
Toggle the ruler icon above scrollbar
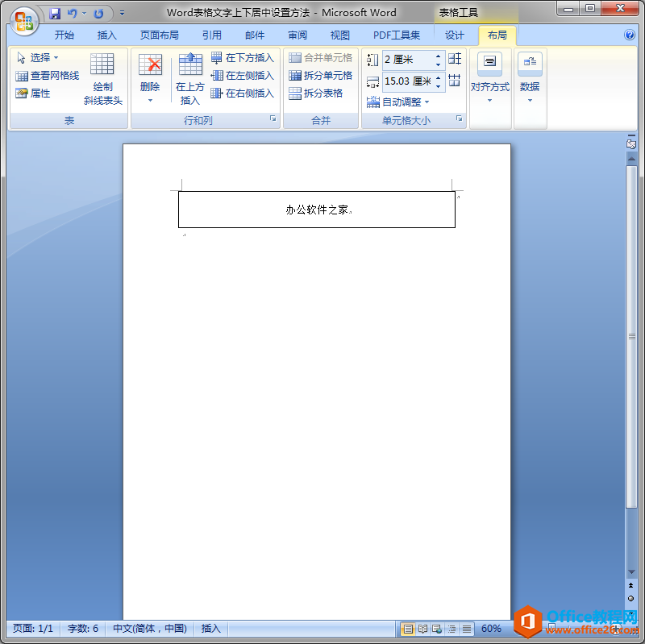pos(631,144)
